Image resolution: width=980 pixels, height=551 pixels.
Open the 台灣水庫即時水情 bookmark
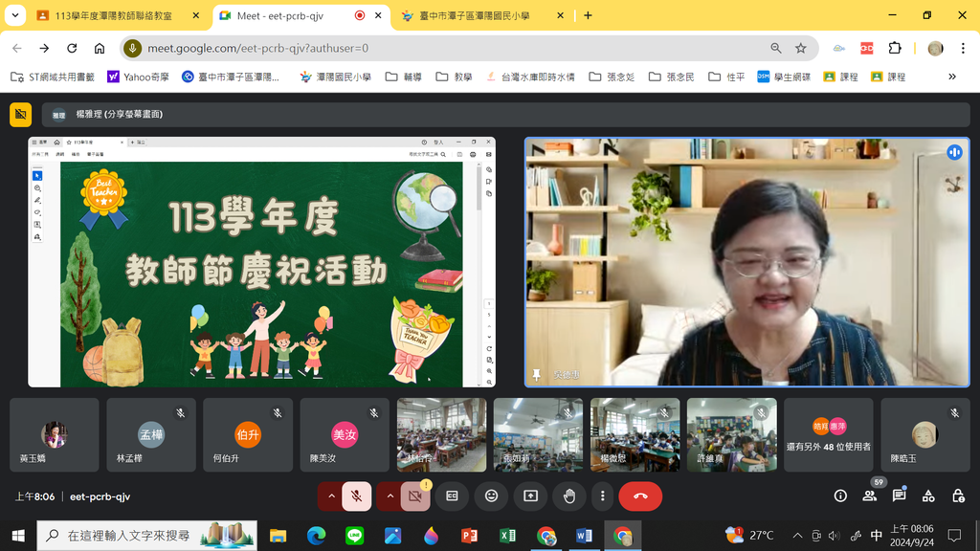530,77
